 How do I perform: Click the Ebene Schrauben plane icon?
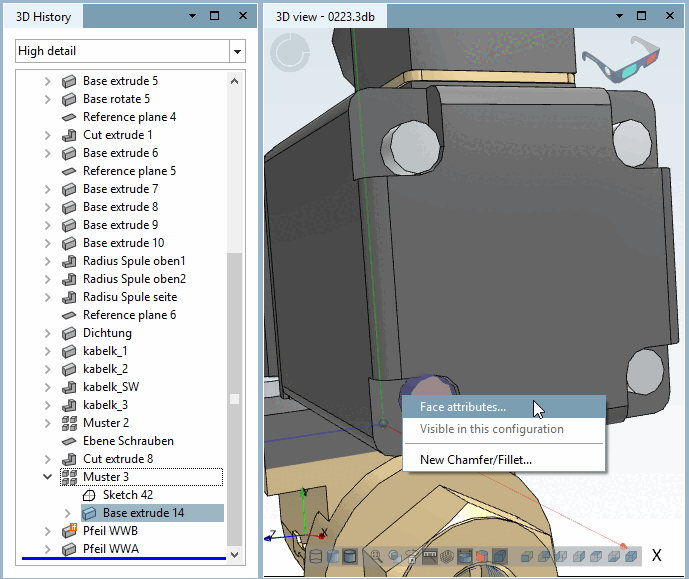[69, 441]
